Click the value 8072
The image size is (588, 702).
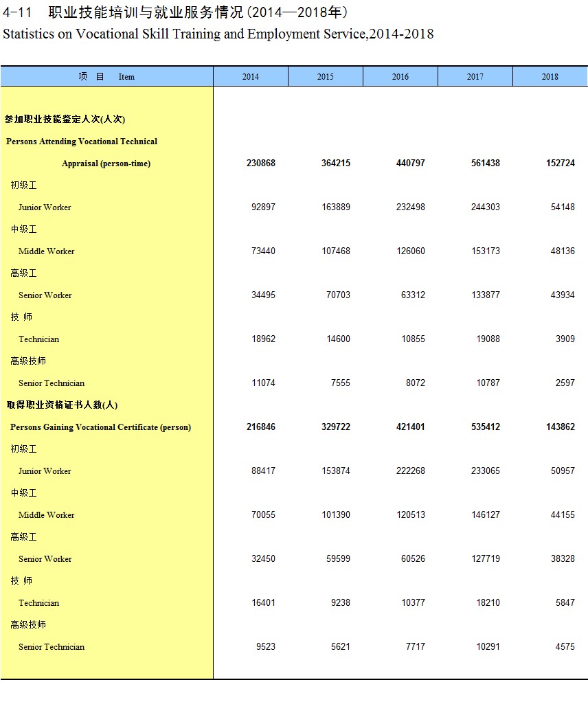(415, 383)
